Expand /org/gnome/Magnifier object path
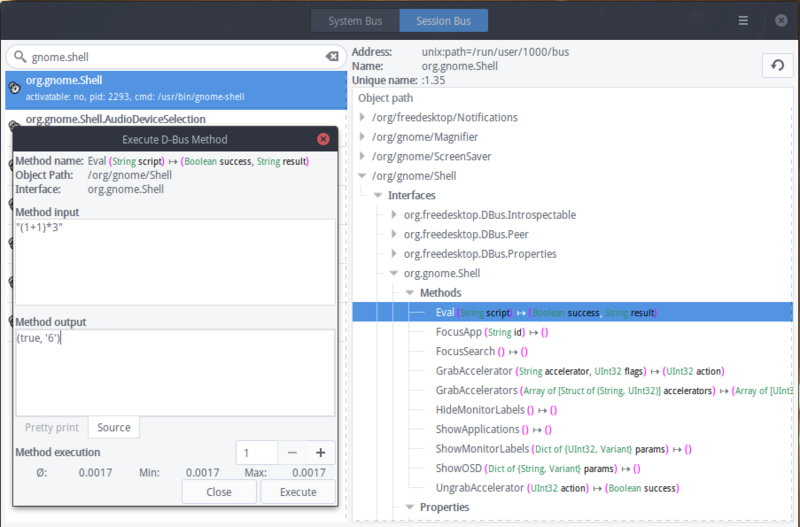The image size is (800, 527). (x=362, y=137)
